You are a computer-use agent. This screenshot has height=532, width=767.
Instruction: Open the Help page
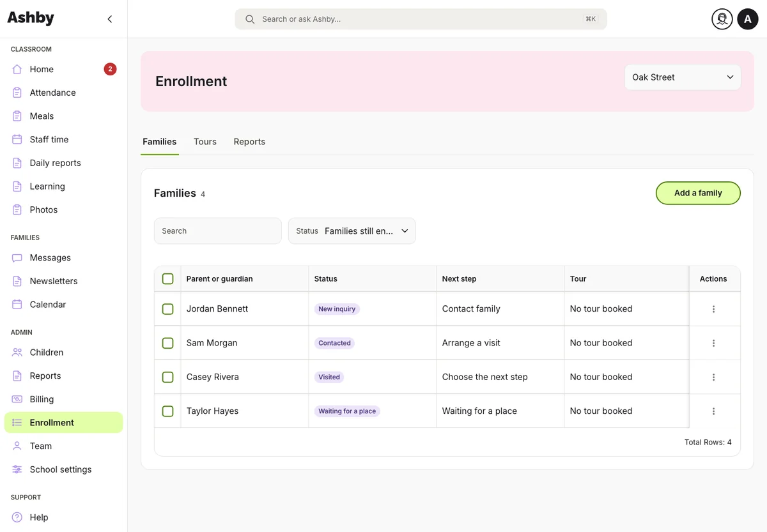point(63,517)
